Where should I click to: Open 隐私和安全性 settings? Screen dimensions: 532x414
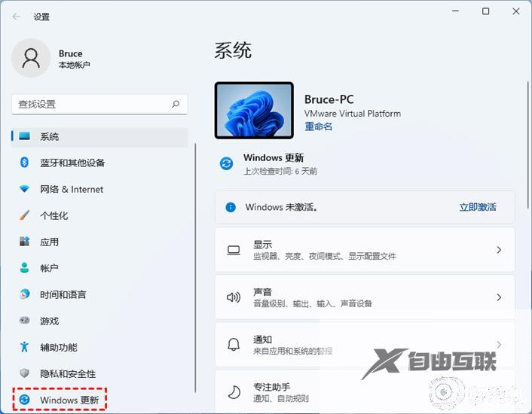point(99,373)
